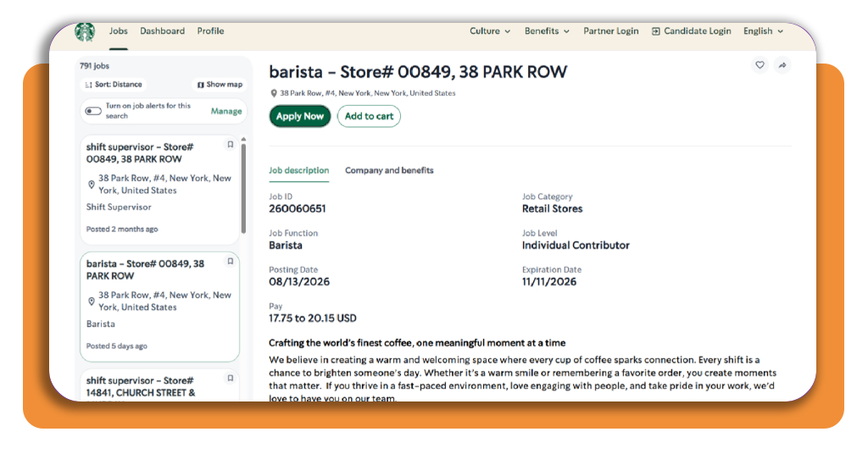Viewport: 868px width, 454px height.
Task: Click Posted 5 days ago text
Action: tap(117, 346)
